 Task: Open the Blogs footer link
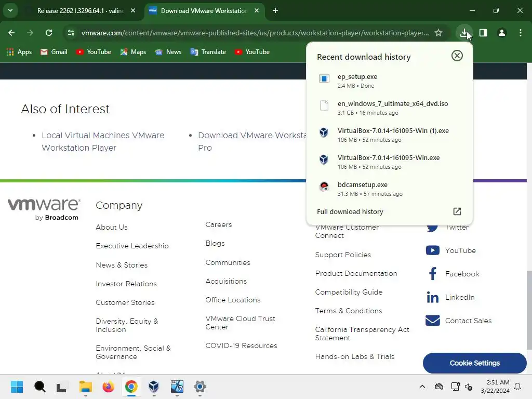[x=215, y=244]
